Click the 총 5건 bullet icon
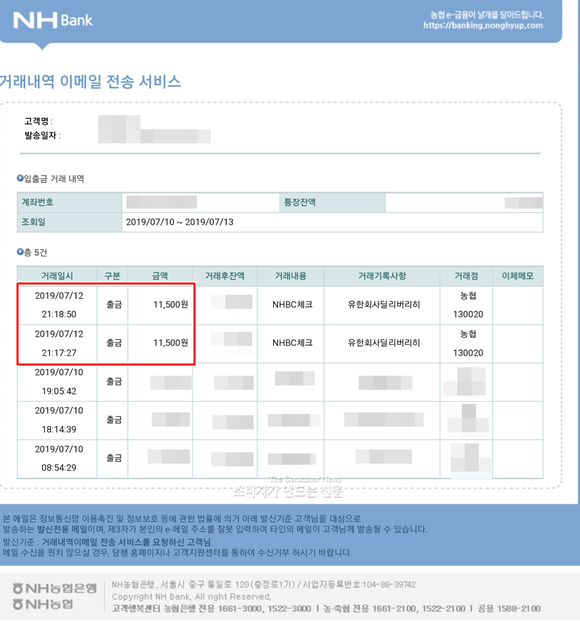580x626 pixels. point(20,252)
